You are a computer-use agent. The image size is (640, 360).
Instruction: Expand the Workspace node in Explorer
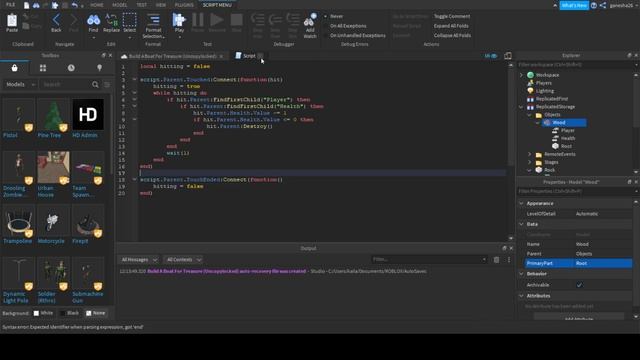click(521, 75)
